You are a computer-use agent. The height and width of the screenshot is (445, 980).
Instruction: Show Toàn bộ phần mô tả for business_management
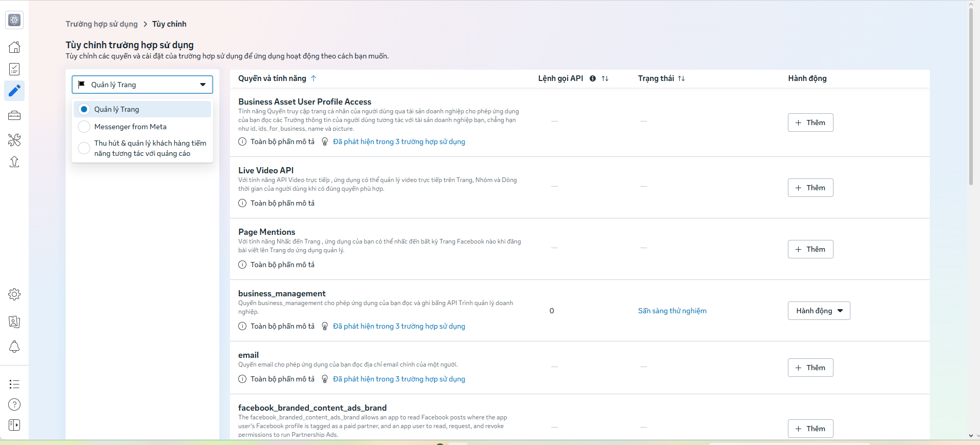click(282, 326)
